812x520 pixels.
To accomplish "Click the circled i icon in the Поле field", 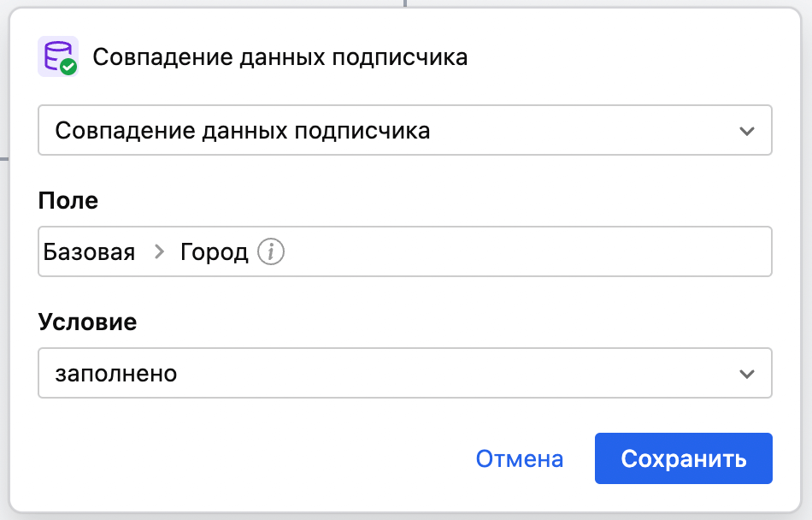I will click(x=270, y=251).
